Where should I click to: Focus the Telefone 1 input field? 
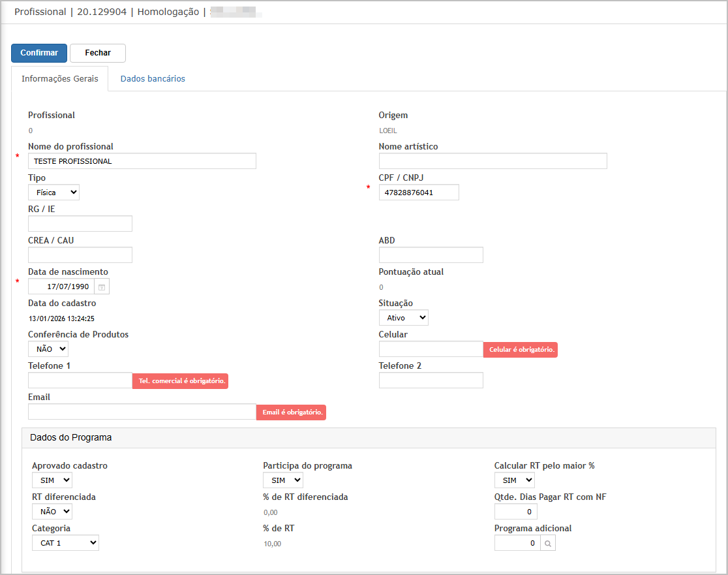click(80, 381)
